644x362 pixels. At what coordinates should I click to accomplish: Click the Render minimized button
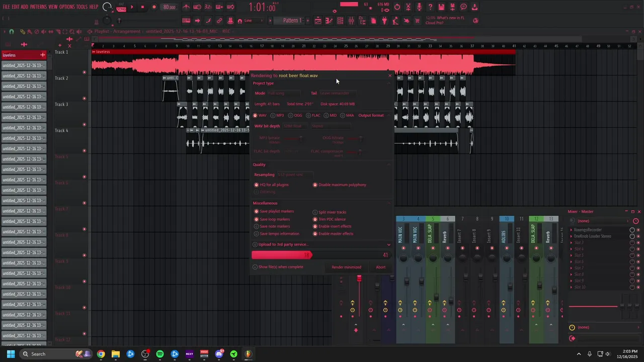point(346,267)
